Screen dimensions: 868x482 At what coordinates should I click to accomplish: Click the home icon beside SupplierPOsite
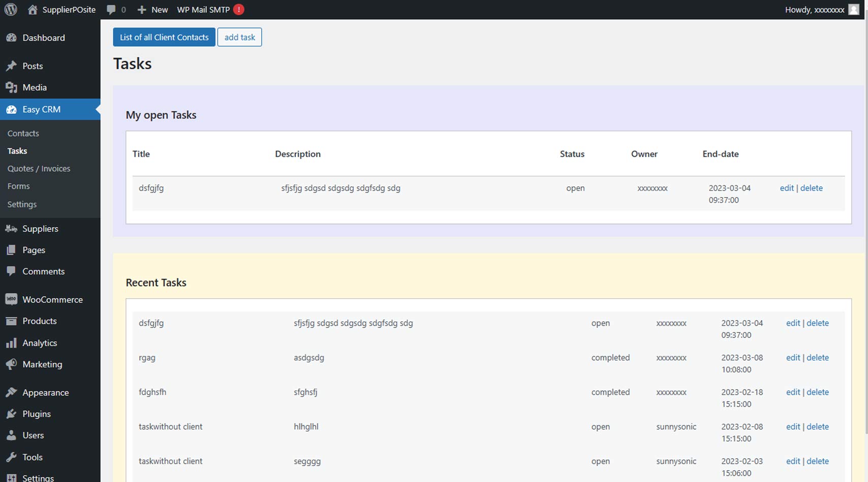click(33, 10)
